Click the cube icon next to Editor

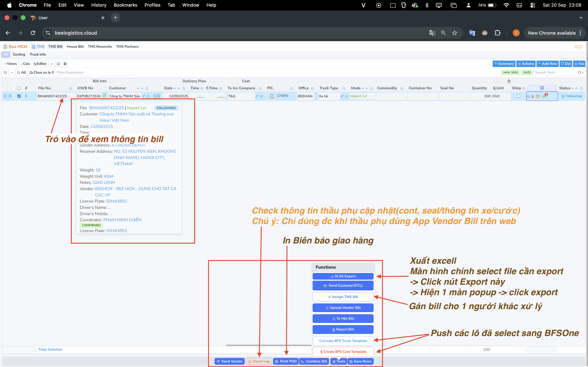pos(65,64)
